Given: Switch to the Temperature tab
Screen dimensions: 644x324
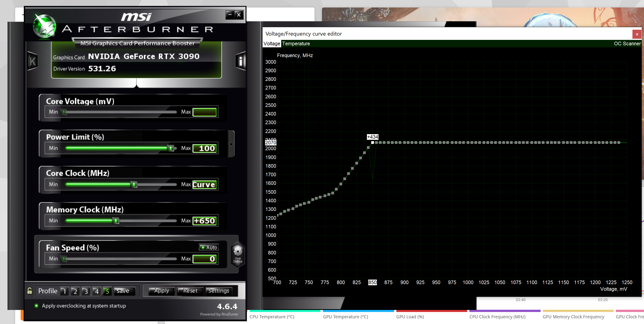Looking at the screenshot, I should click(x=296, y=44).
